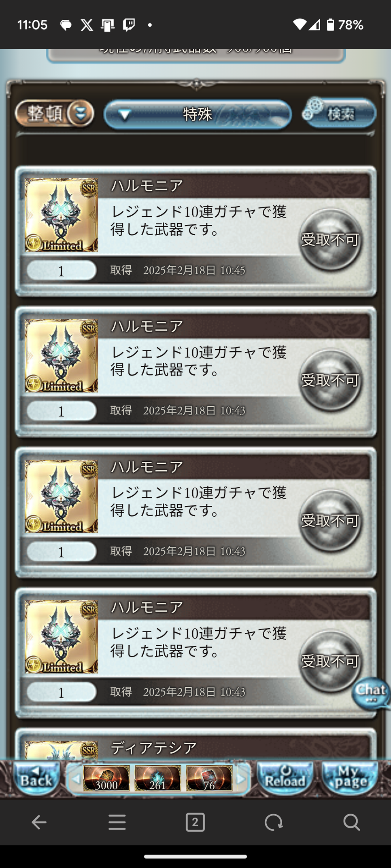Image resolution: width=391 pixels, height=868 pixels.
Task: Tap the Reload button in game footer
Action: 285,778
